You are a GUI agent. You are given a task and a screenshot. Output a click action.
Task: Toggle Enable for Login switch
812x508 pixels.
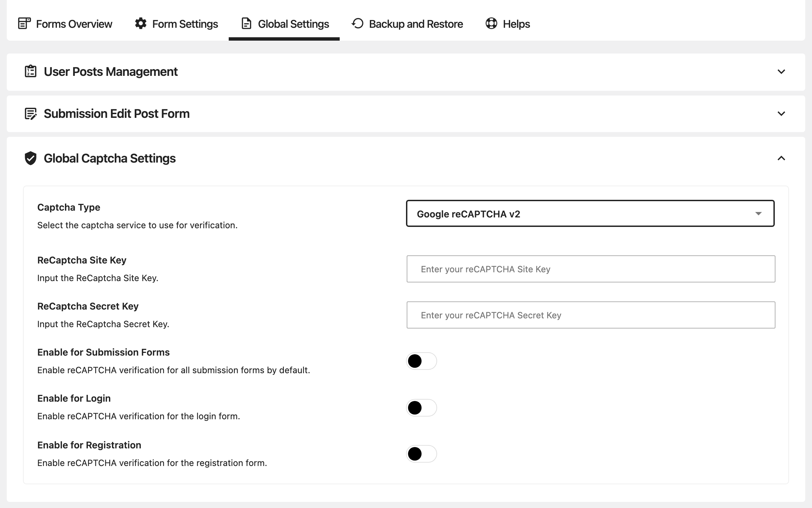[x=422, y=408]
